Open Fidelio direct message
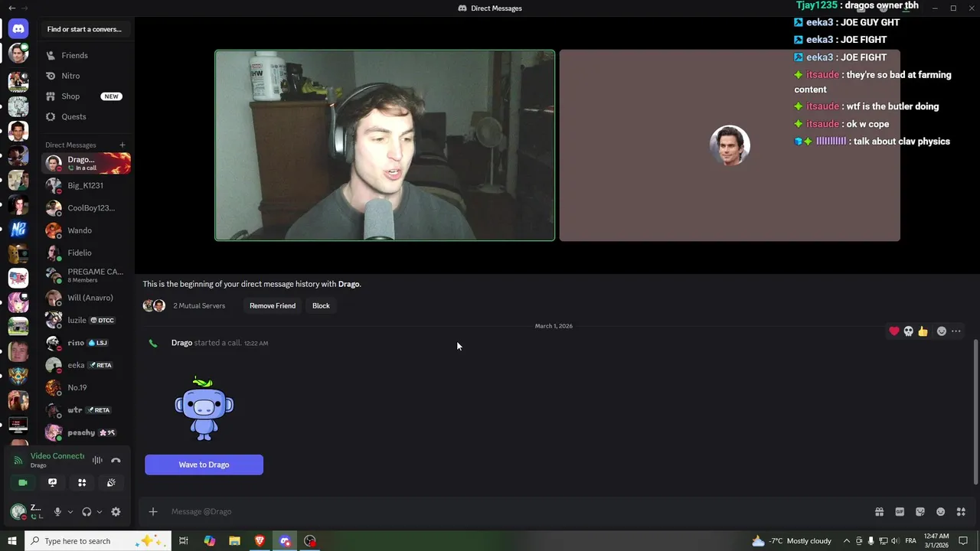Viewport: 980px width, 551px height. click(87, 253)
